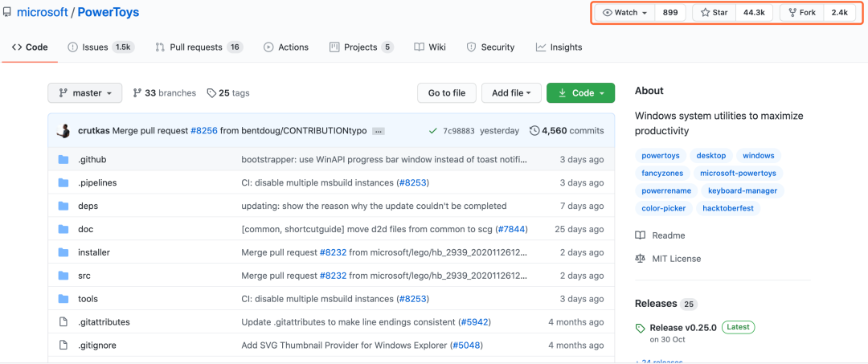Open the Watch notifications dropdown
868x364 pixels.
625,13
